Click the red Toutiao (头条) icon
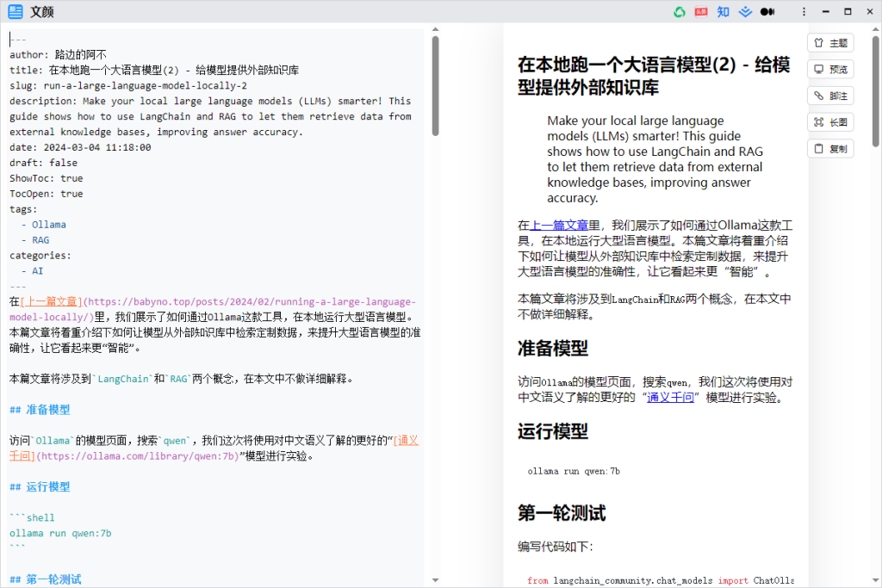 point(701,12)
